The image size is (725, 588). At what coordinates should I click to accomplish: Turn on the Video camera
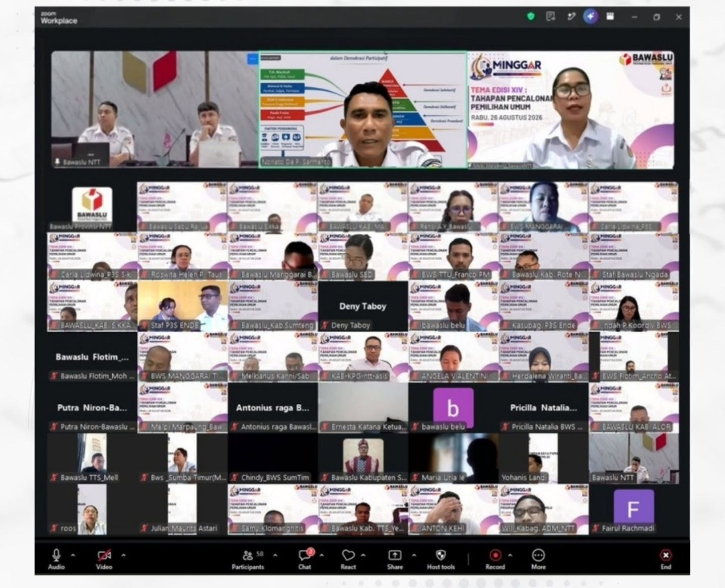pos(104,559)
